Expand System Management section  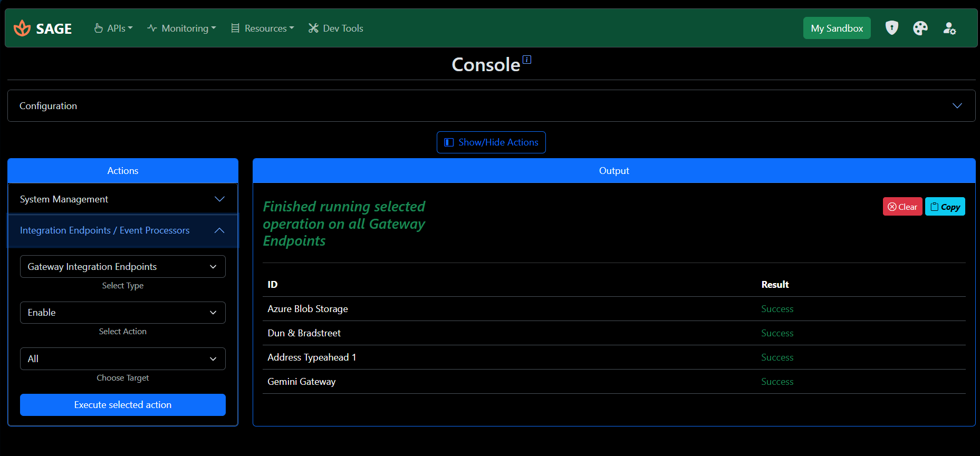(123, 199)
